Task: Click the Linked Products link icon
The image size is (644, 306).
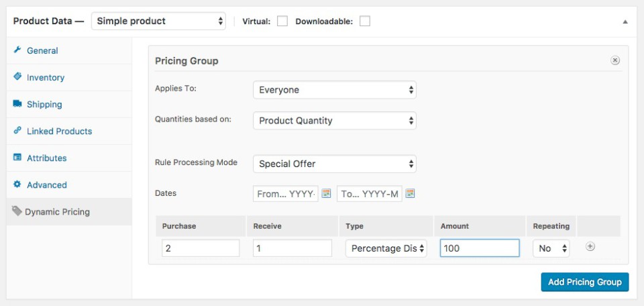Action: pyautogui.click(x=17, y=131)
